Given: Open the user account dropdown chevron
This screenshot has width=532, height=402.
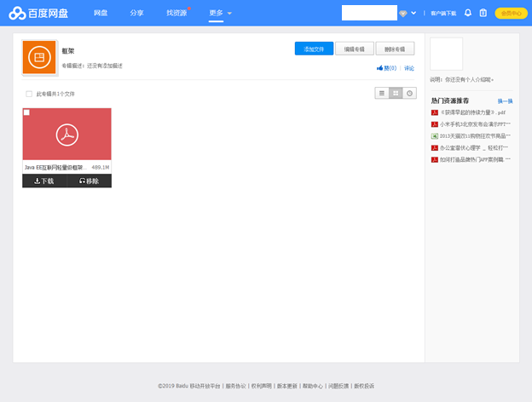Looking at the screenshot, I should pos(413,14).
